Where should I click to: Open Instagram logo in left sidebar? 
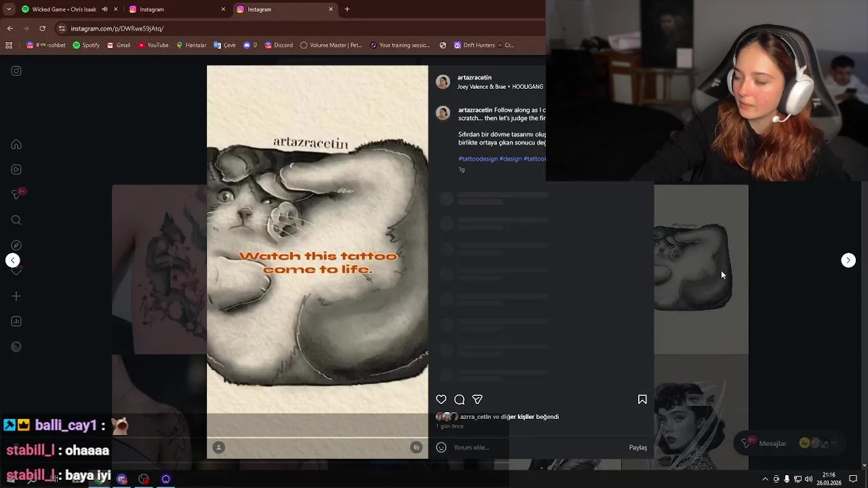click(x=16, y=70)
